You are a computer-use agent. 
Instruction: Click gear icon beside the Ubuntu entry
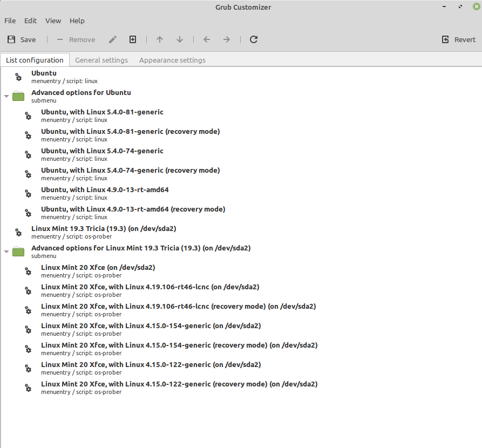[x=18, y=77]
